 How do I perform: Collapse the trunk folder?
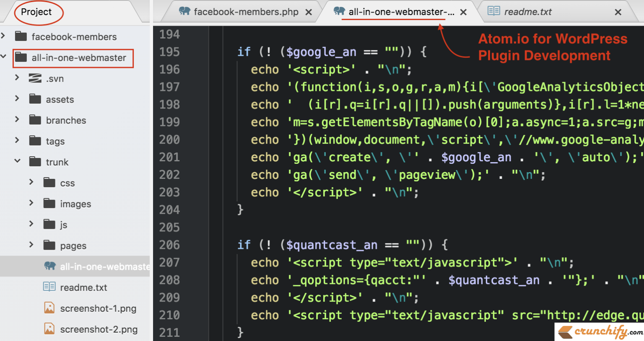pyautogui.click(x=18, y=162)
